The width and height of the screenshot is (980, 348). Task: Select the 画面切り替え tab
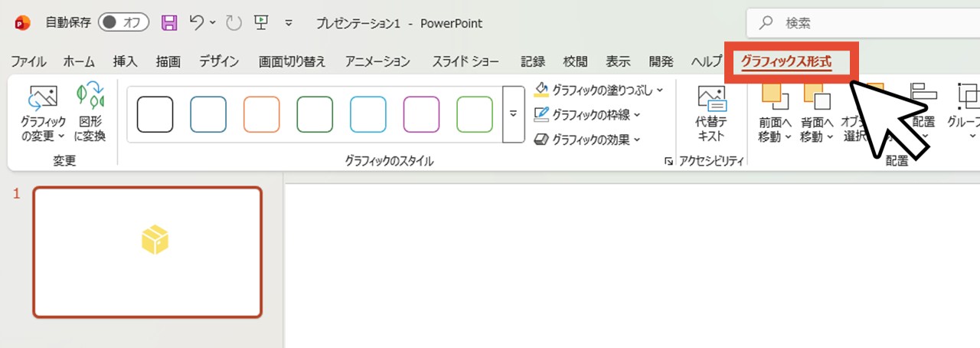pyautogui.click(x=292, y=62)
